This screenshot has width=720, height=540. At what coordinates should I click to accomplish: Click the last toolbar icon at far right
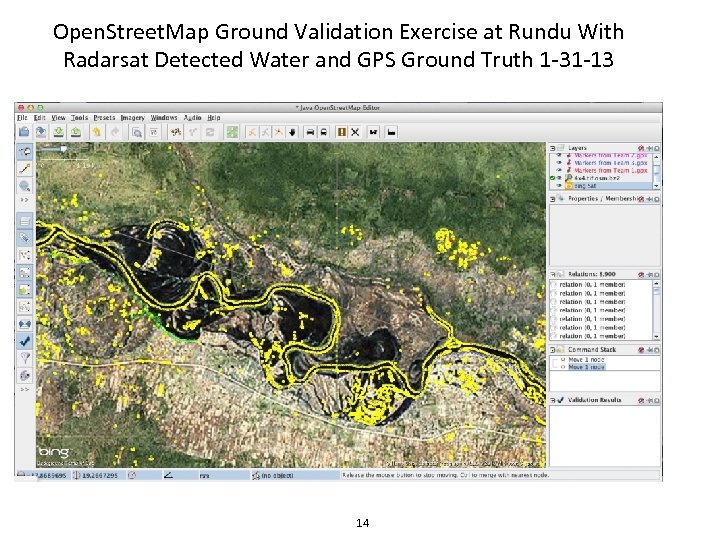click(x=391, y=132)
